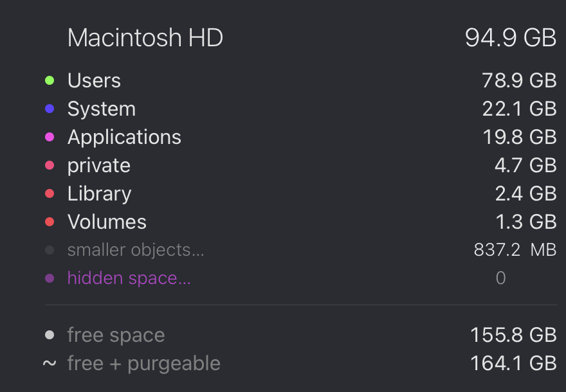Click the blue dot next to System
The height and width of the screenshot is (392, 566).
click(50, 109)
